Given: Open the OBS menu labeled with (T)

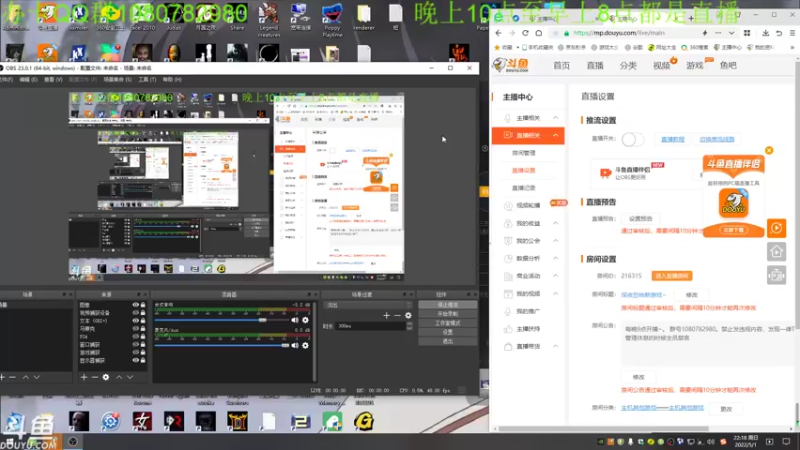Looking at the screenshot, I should [147, 80].
